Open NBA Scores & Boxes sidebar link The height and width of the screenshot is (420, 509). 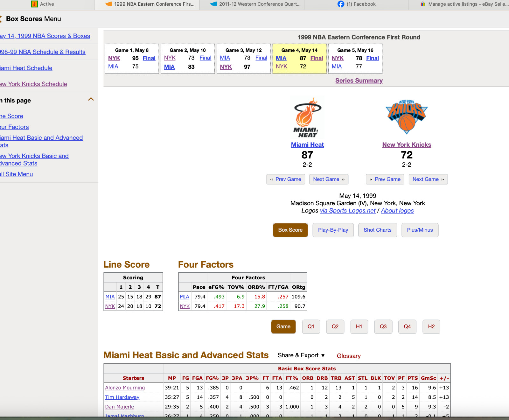(45, 36)
